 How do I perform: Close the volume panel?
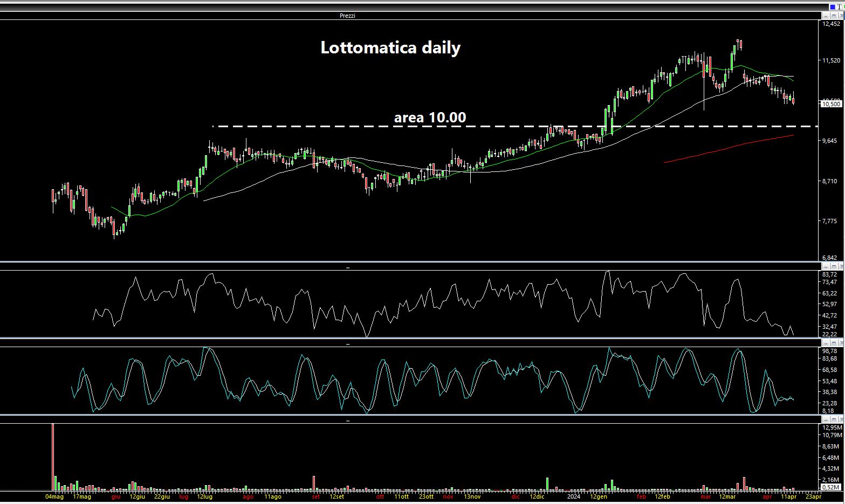(x=840, y=419)
